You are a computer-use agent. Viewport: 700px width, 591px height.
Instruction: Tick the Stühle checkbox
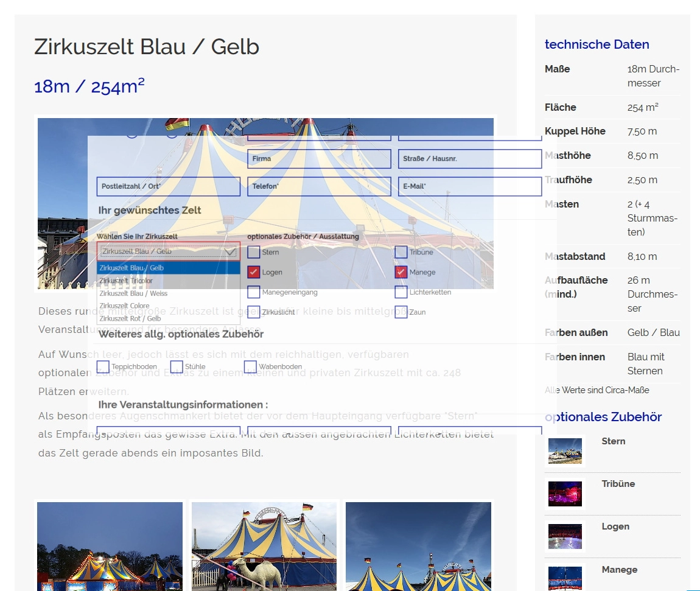pyautogui.click(x=177, y=366)
